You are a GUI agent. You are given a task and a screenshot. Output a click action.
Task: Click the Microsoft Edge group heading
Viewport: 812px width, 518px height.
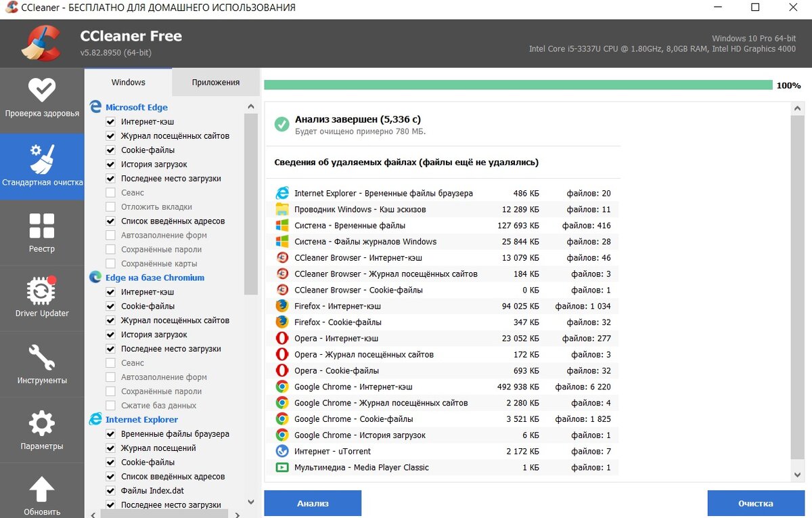point(137,107)
